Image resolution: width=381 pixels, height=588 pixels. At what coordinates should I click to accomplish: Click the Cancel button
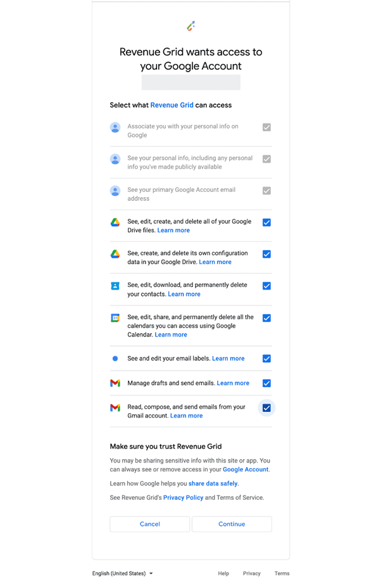click(x=150, y=524)
